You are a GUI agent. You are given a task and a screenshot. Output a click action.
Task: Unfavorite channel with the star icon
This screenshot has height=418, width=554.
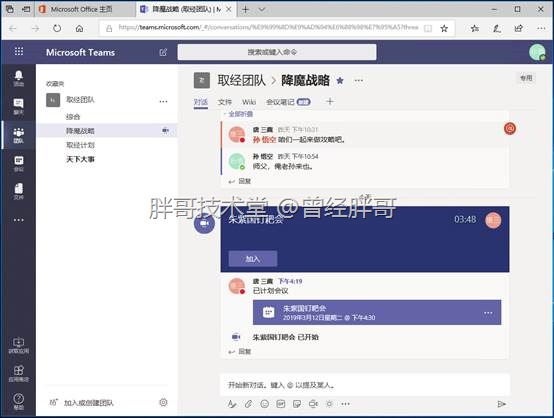pos(340,81)
